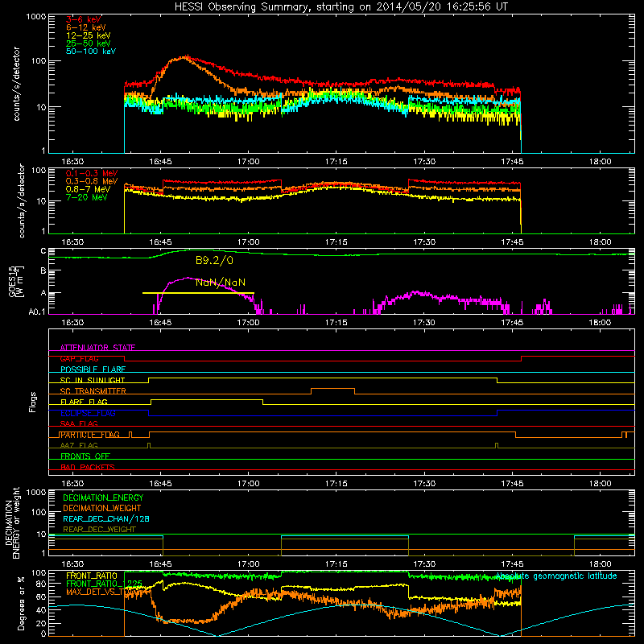Click 17:30 tick label under MeV plot
644x644 pixels.
coord(424,242)
